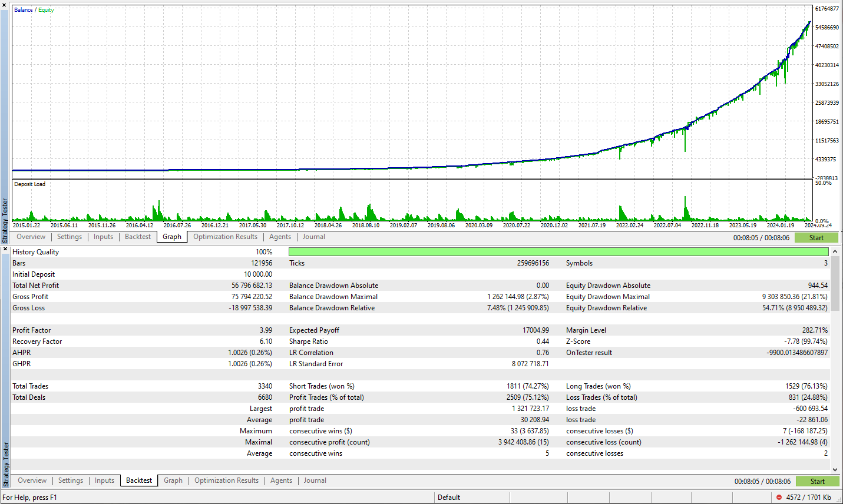This screenshot has height=504, width=843.
Task: Click Z-Score value -7.78 (99.74%)
Action: tap(805, 341)
